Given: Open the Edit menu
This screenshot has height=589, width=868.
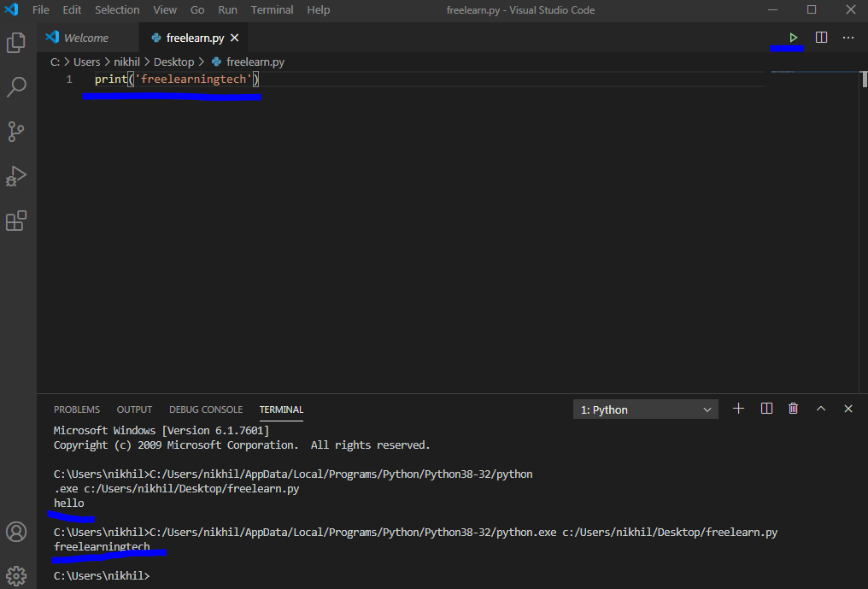Looking at the screenshot, I should 72,10.
